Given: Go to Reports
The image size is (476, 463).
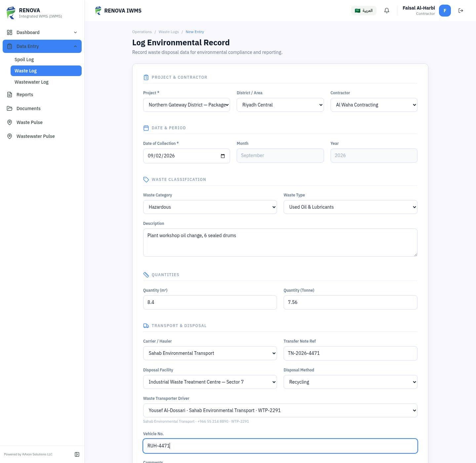Looking at the screenshot, I should point(42,95).
